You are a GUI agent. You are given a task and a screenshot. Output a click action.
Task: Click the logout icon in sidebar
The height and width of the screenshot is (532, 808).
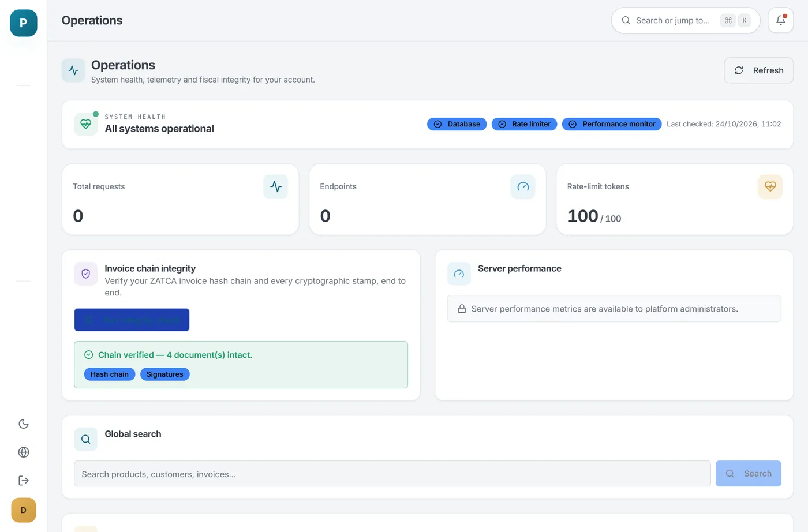click(x=24, y=481)
